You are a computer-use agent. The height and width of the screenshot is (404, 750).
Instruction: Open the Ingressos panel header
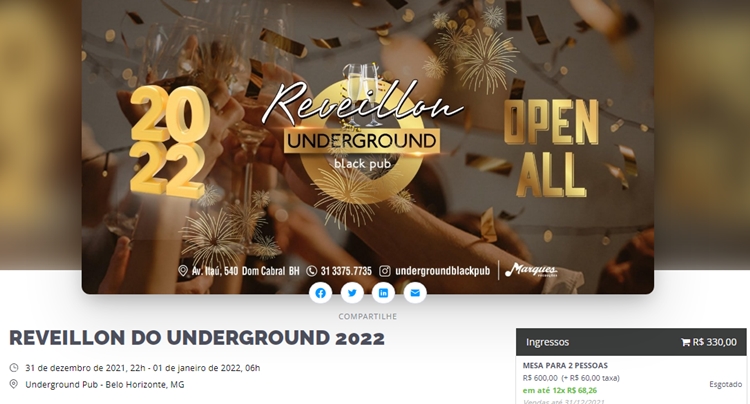tap(631, 342)
